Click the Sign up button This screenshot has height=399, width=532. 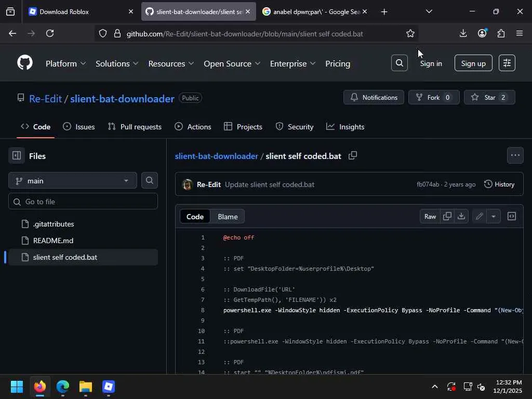point(473,63)
